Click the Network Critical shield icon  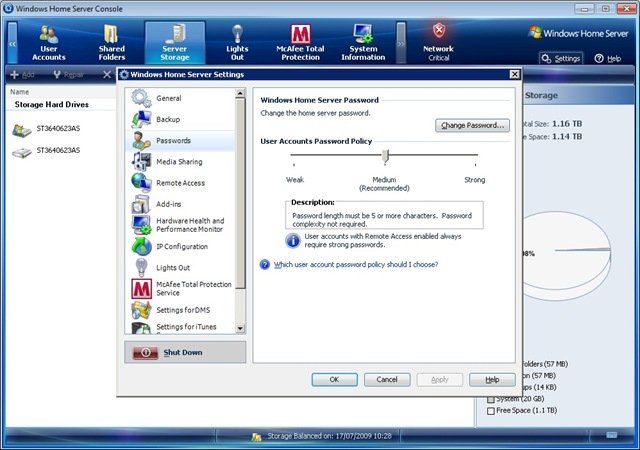(439, 31)
